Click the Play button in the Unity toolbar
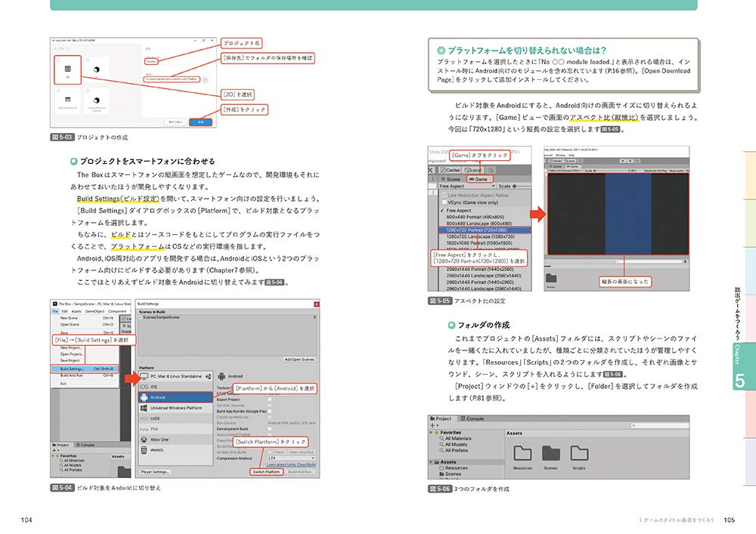Screen dimensions: 756x534 (x=623, y=160)
